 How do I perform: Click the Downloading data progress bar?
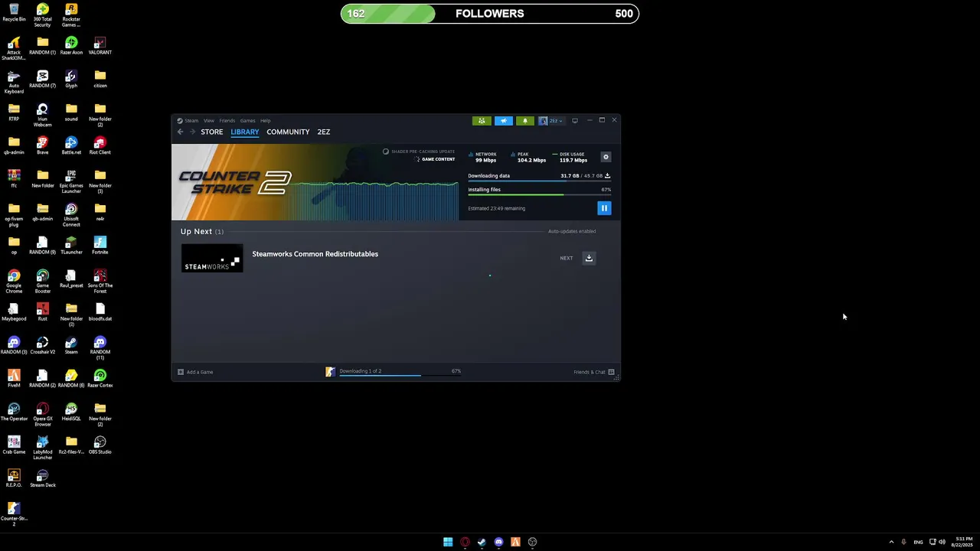pos(539,182)
